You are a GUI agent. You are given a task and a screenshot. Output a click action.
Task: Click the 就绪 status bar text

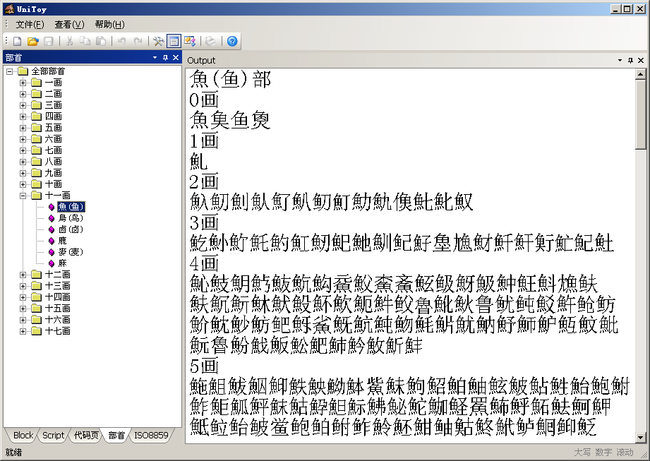pos(14,452)
